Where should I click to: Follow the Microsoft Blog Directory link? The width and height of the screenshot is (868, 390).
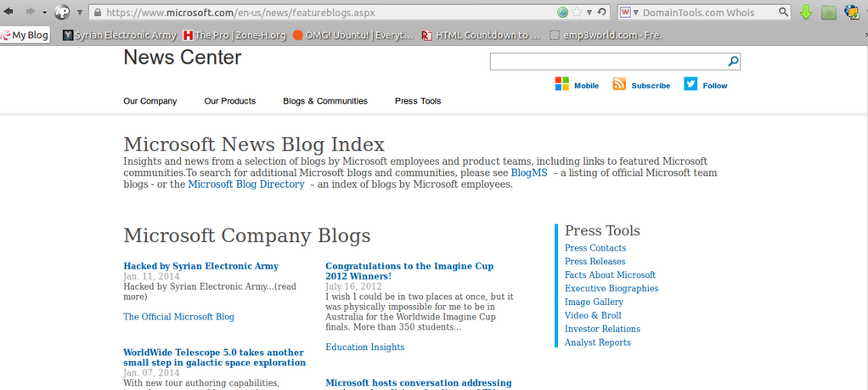point(246,184)
